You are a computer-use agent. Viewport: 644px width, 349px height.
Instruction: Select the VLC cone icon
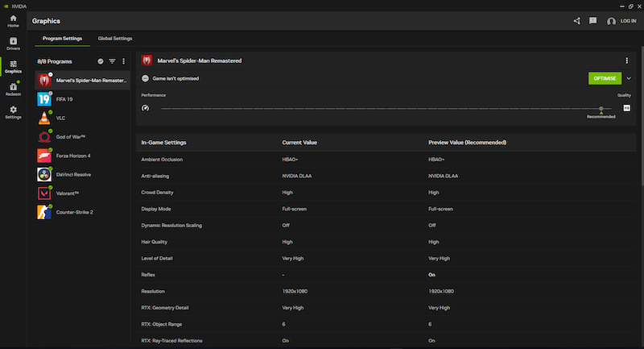[44, 118]
